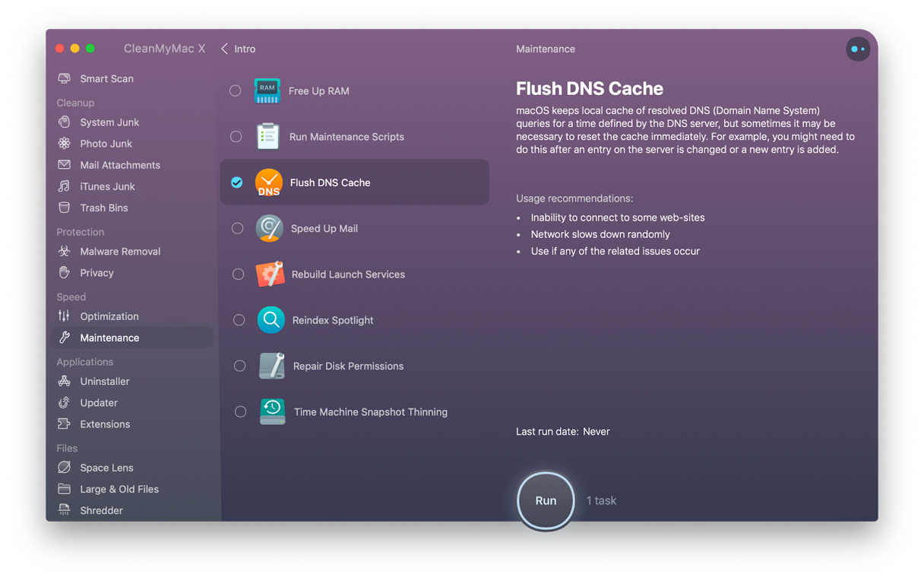Click Maintenance title in header
Viewport: 924px width, 578px height.
[546, 49]
